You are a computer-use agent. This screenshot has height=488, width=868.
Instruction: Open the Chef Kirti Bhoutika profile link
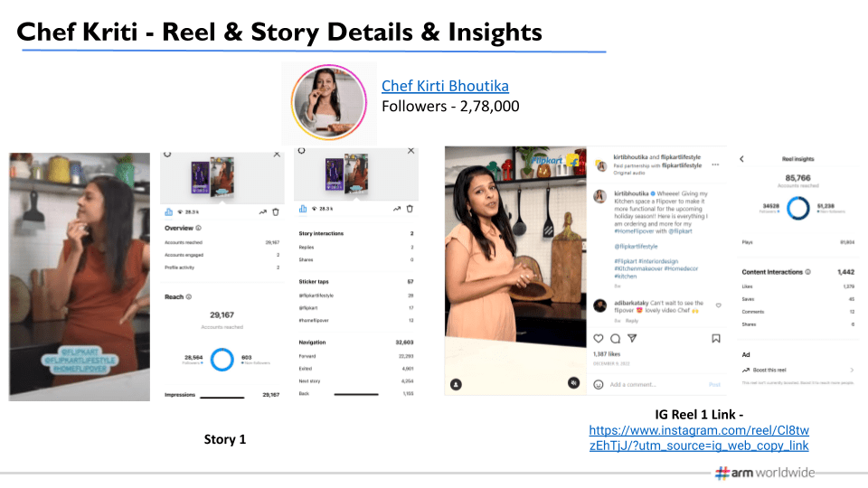445,86
